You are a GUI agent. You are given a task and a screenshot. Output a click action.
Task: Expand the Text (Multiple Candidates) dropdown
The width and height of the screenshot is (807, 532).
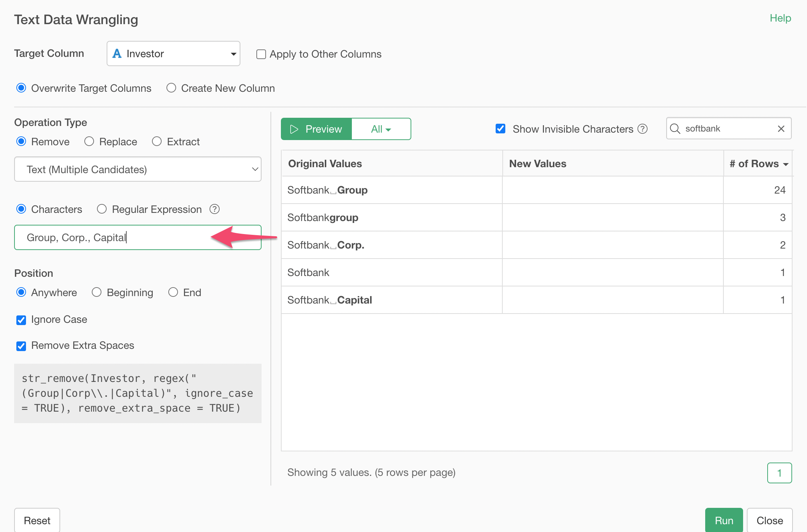tap(137, 169)
